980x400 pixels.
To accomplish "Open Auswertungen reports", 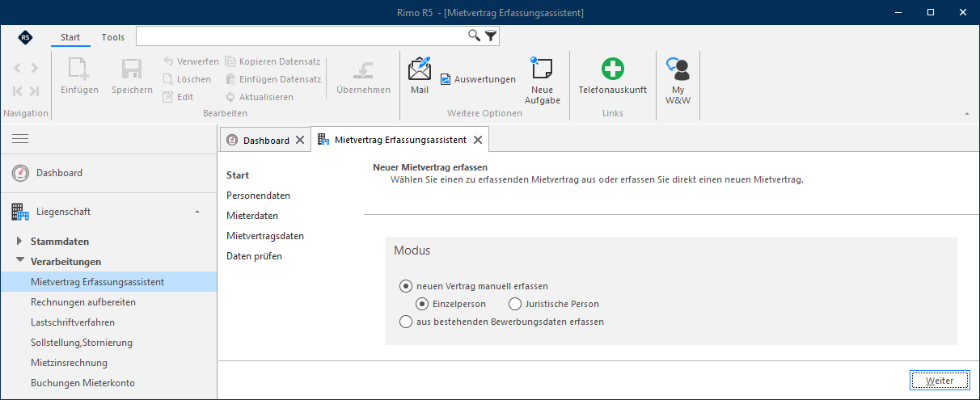I will point(478,79).
